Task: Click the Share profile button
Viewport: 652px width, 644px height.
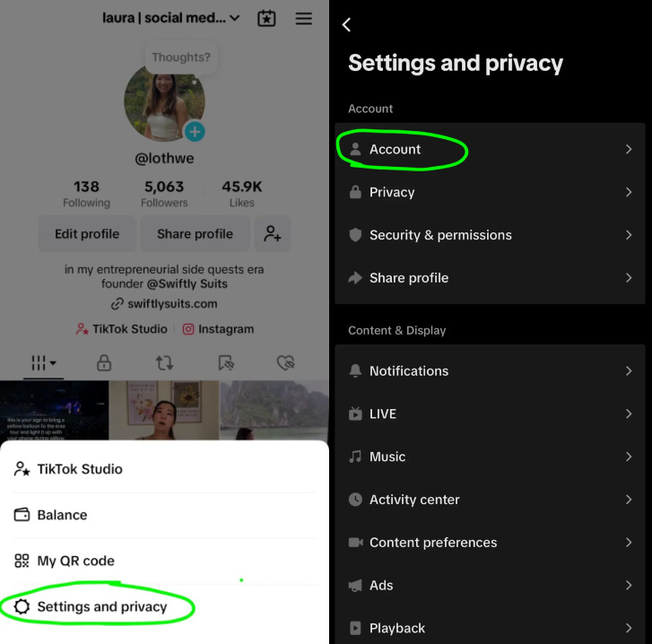Action: 195,234
